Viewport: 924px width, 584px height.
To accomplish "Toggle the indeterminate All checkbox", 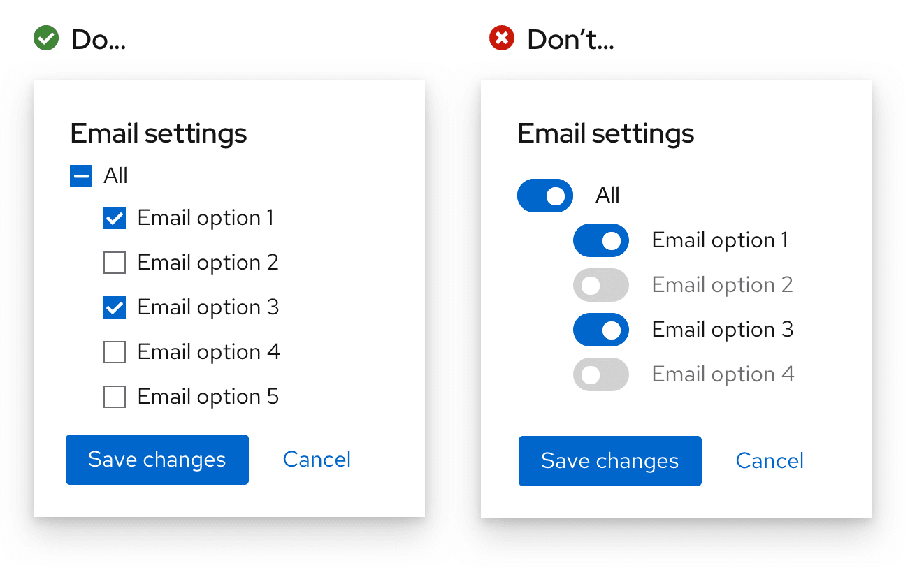I will pos(81,176).
